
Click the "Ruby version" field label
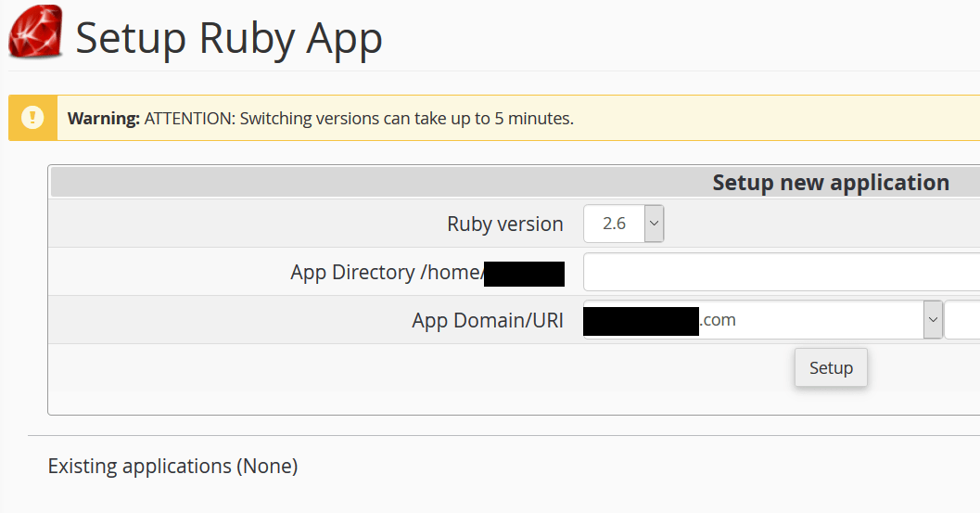click(504, 224)
